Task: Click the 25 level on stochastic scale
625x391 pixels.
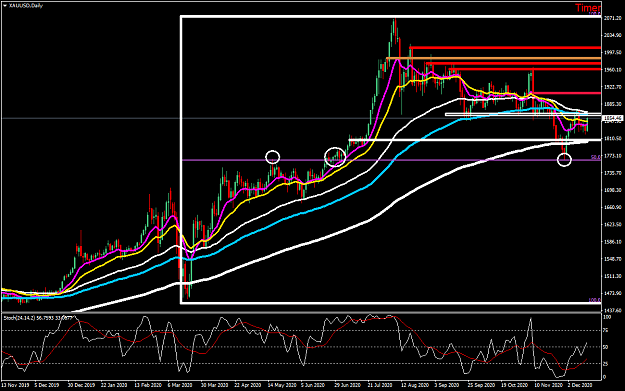Action: pyautogui.click(x=606, y=363)
